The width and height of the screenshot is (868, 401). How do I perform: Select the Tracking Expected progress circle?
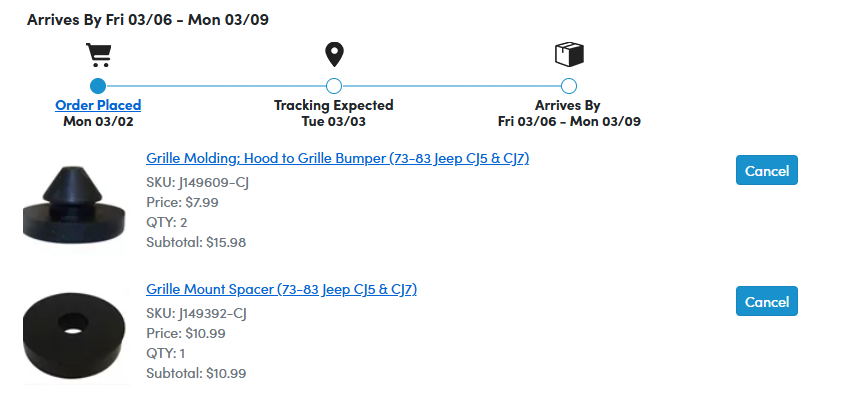pos(334,86)
